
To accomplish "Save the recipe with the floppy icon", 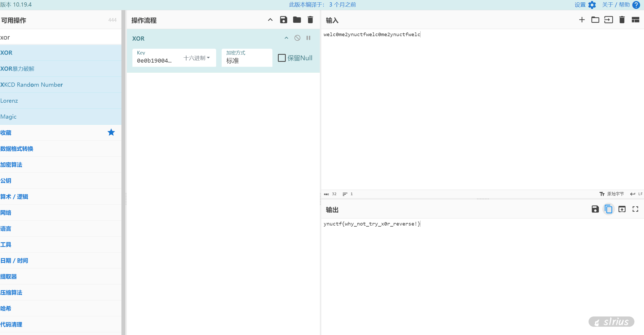I will tap(283, 20).
